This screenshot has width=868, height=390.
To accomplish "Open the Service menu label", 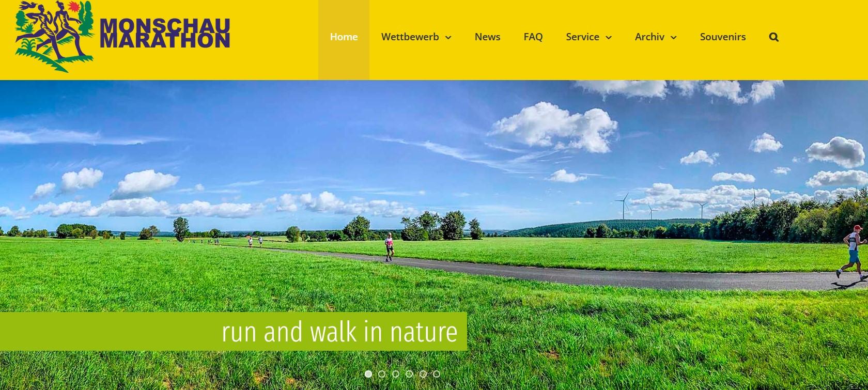I will [x=582, y=37].
